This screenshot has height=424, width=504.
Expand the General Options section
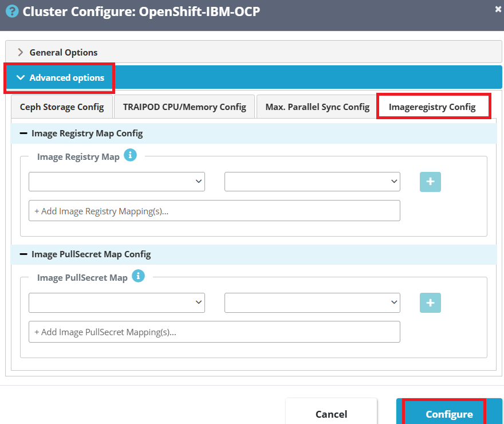click(x=254, y=52)
